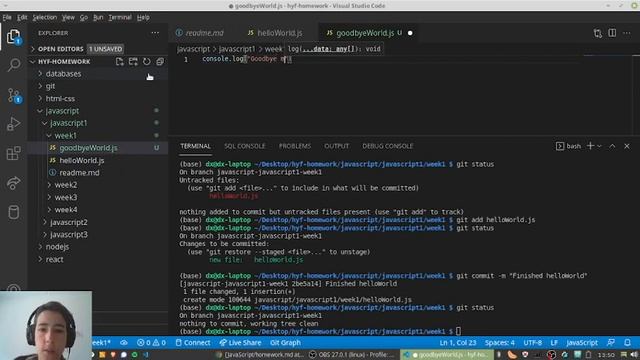Switch to OUTPUT panel tab
This screenshot has width=640, height=360.
point(336,146)
